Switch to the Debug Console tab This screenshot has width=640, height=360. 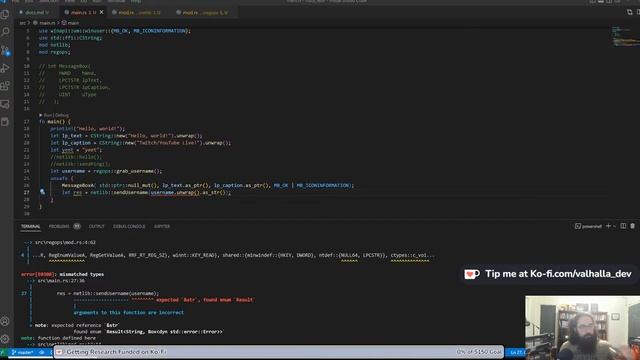129,226
